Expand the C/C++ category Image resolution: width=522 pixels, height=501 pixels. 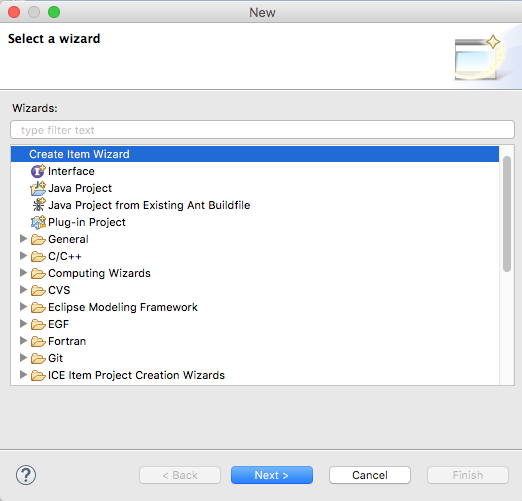[23, 256]
